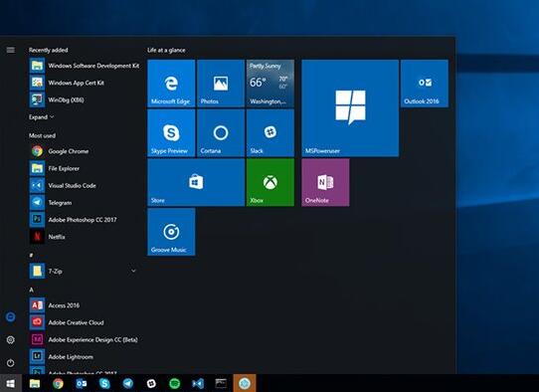Image resolution: width=539 pixels, height=392 pixels.
Task: Open the purple OneNote tile
Action: 325,182
